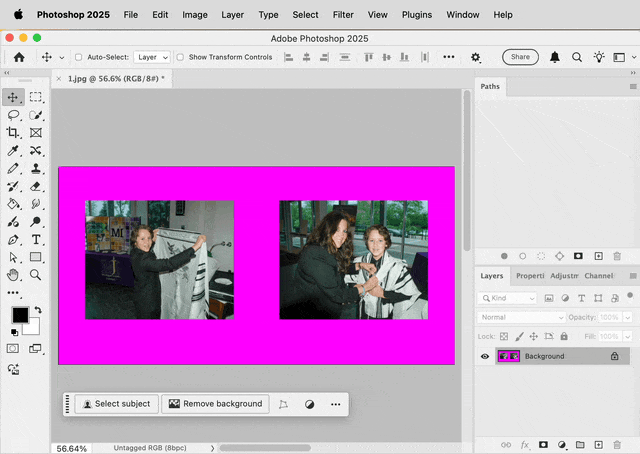The width and height of the screenshot is (640, 454).
Task: Add layer mask in Layers panel footer
Action: pos(543,445)
